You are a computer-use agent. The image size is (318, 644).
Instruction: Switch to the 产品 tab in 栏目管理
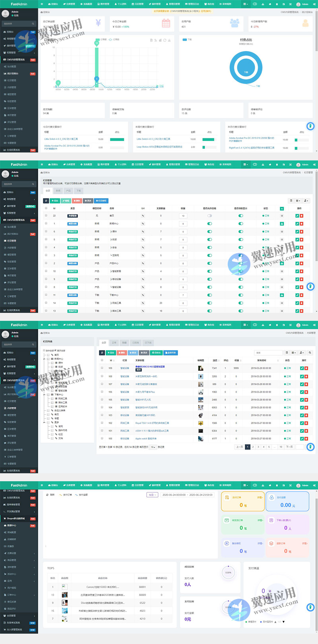coord(68,191)
